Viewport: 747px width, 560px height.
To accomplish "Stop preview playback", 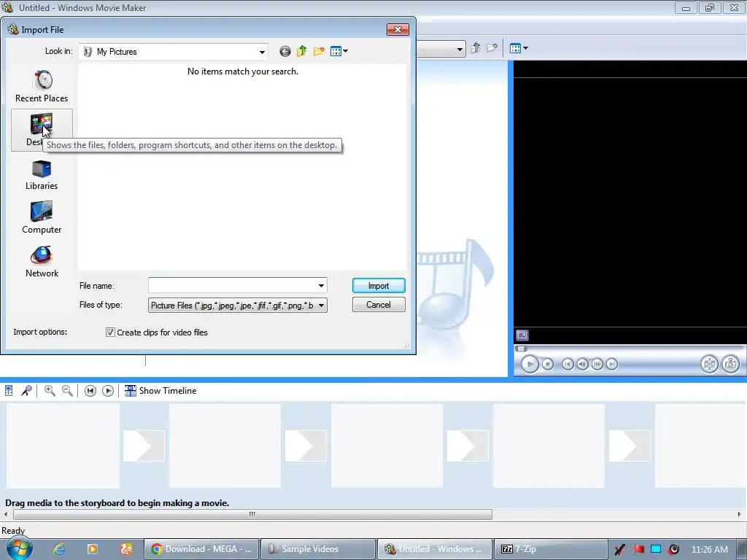I will (548, 365).
